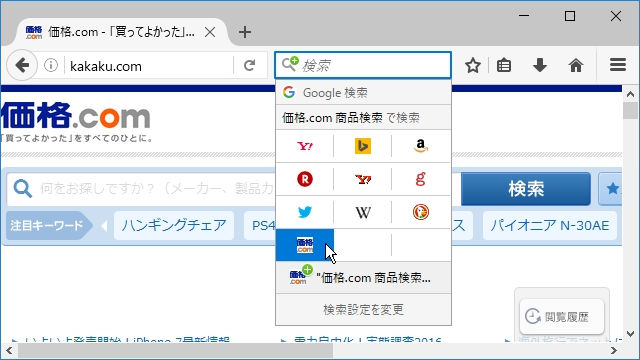Search with Yahoo! Japan engine icon

coord(305,146)
